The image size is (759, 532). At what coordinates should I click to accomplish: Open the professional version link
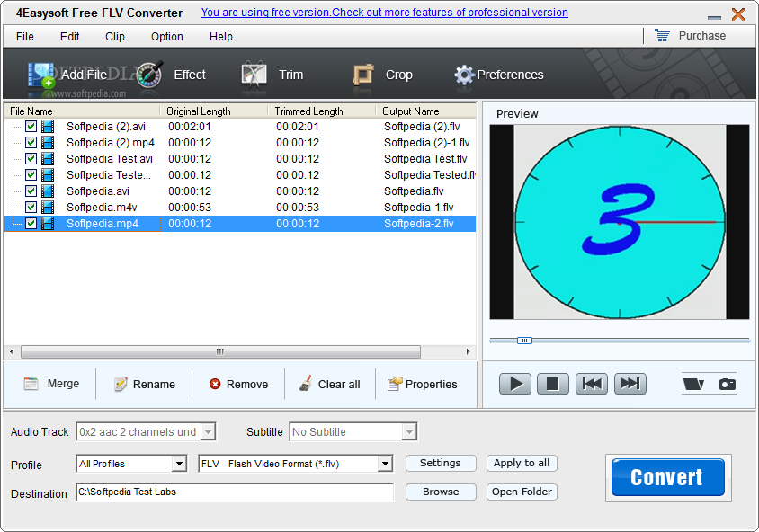coord(384,13)
